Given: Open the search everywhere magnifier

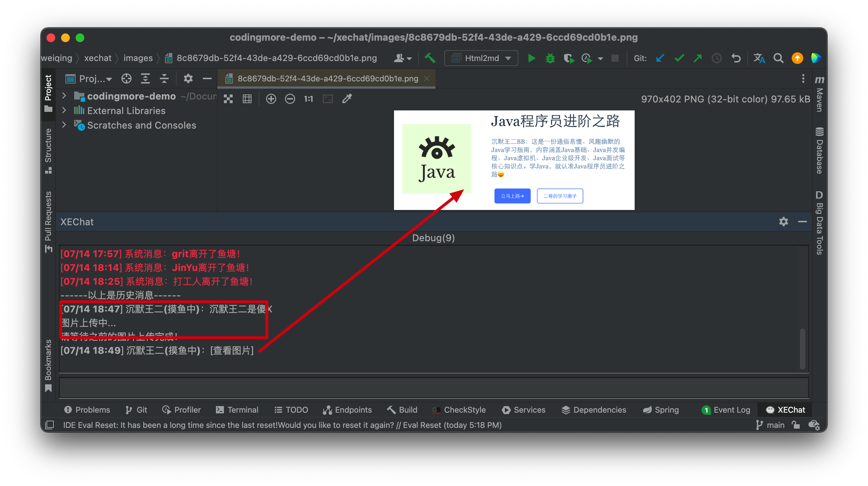Looking at the screenshot, I should pos(778,58).
